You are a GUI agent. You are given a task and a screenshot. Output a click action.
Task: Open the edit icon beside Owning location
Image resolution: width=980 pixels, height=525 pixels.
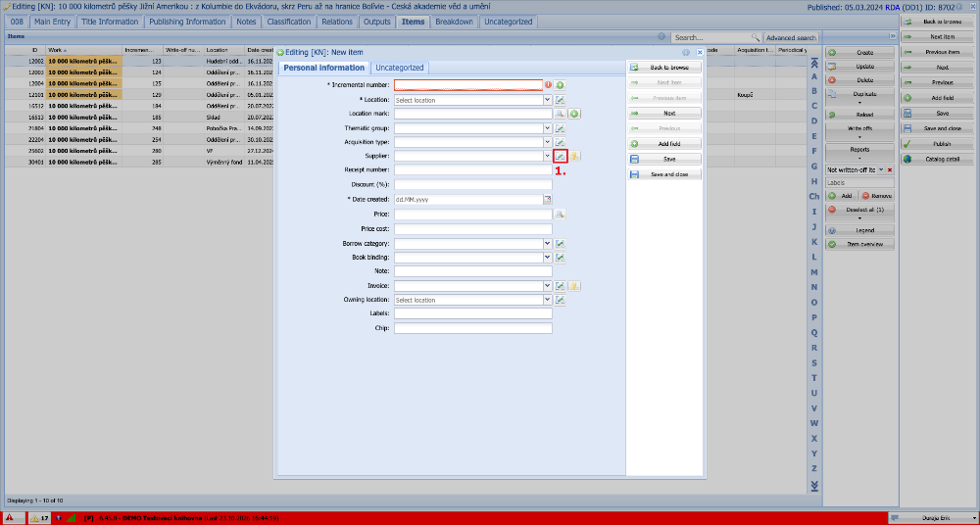[x=560, y=300]
